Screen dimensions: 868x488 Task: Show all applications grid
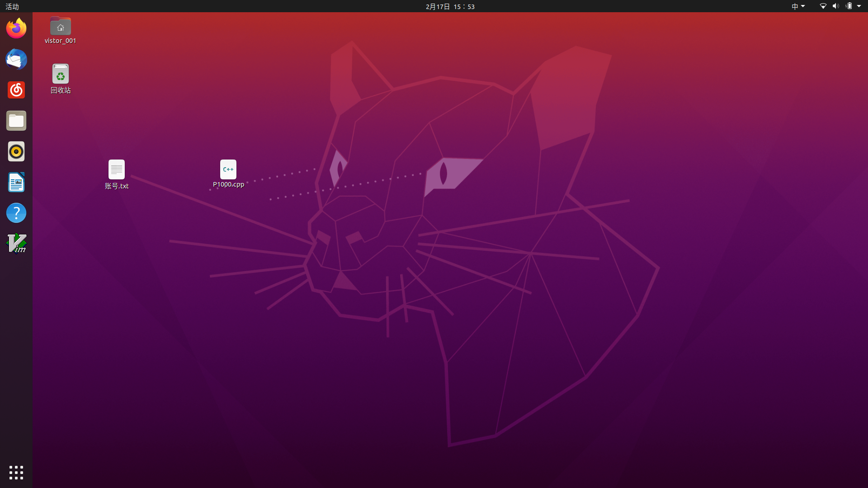pos(16,472)
